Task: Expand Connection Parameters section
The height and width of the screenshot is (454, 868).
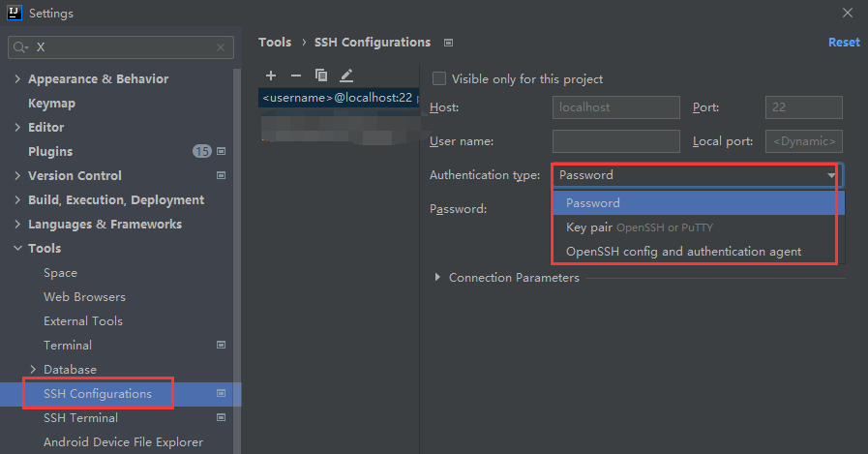Action: pyautogui.click(x=437, y=277)
